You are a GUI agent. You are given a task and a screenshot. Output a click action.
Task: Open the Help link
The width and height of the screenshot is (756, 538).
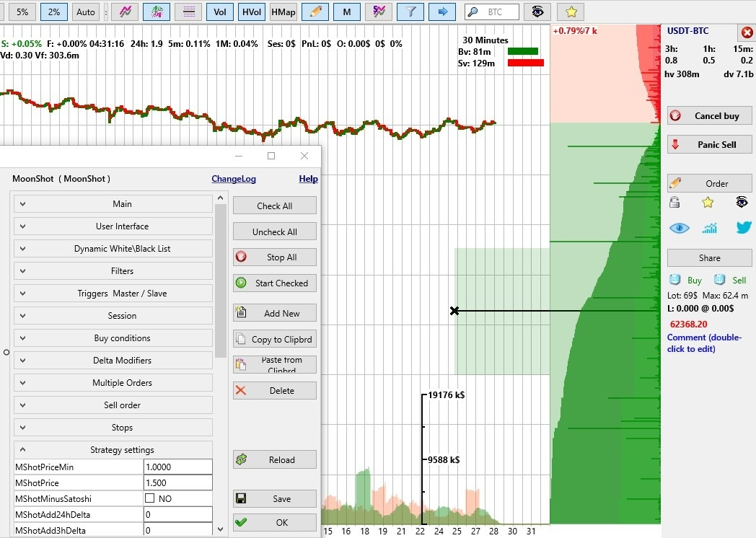pos(308,179)
